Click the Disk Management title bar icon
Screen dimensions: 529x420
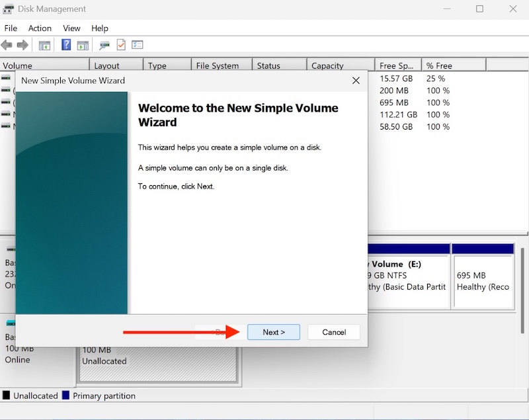click(9, 9)
